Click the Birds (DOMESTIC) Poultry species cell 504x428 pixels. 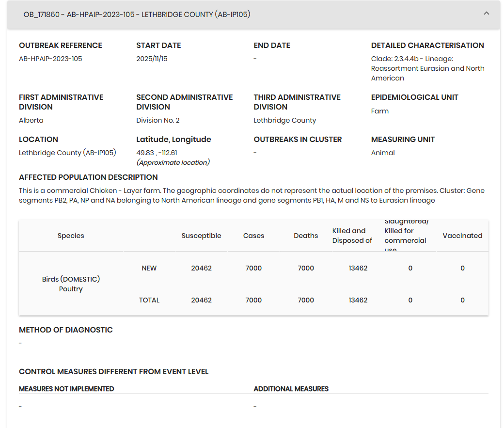pos(71,284)
